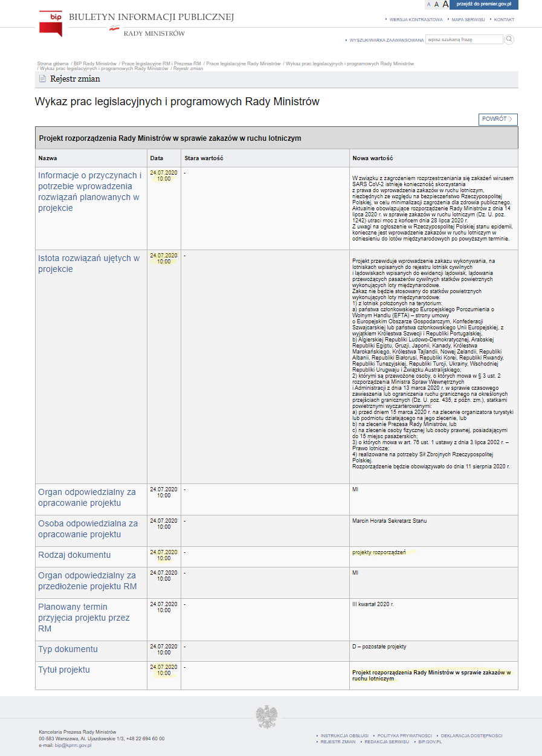Click the search phrase input field
The height and width of the screenshot is (756, 542).
(x=464, y=39)
